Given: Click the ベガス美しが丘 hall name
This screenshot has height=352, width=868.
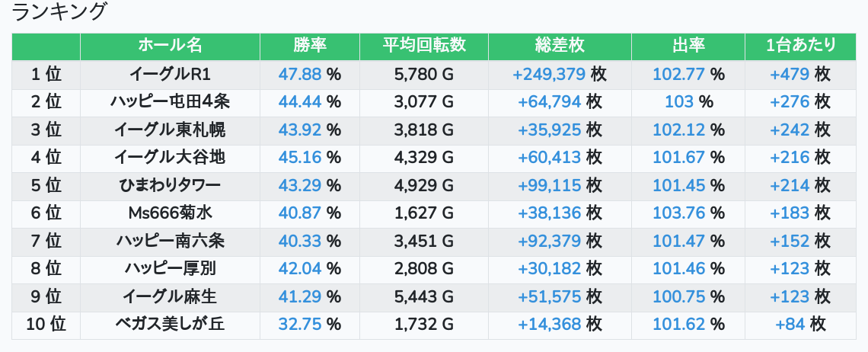Looking at the screenshot, I should click(170, 325).
